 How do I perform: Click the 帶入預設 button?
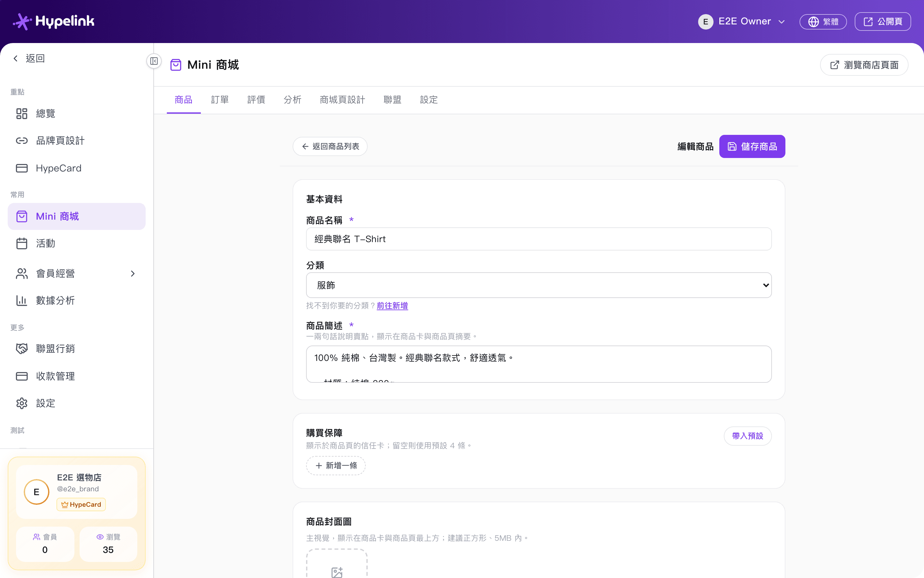point(748,436)
